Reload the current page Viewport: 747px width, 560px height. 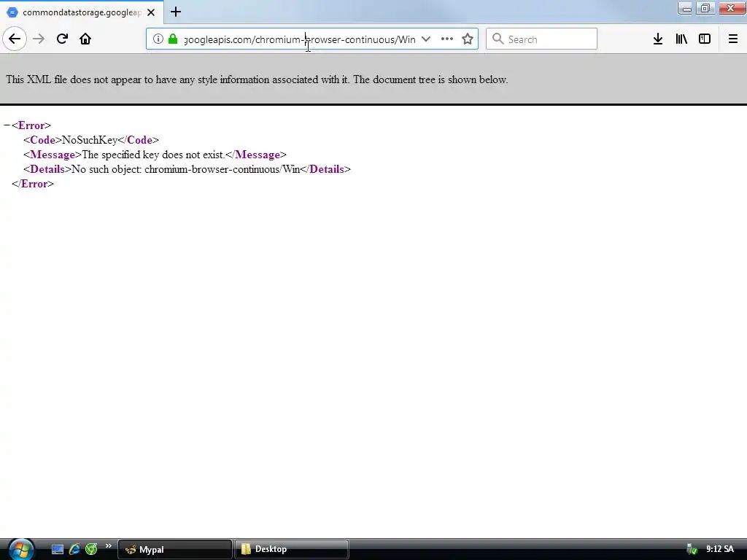(x=62, y=39)
